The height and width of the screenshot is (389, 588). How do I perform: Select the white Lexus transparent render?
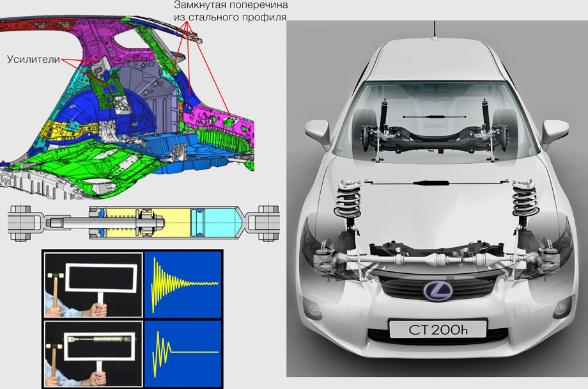coord(437,198)
